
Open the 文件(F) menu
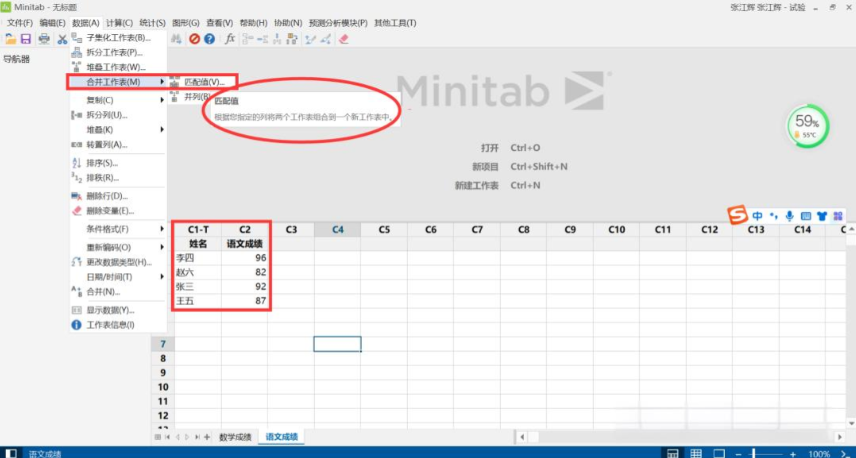(20, 23)
